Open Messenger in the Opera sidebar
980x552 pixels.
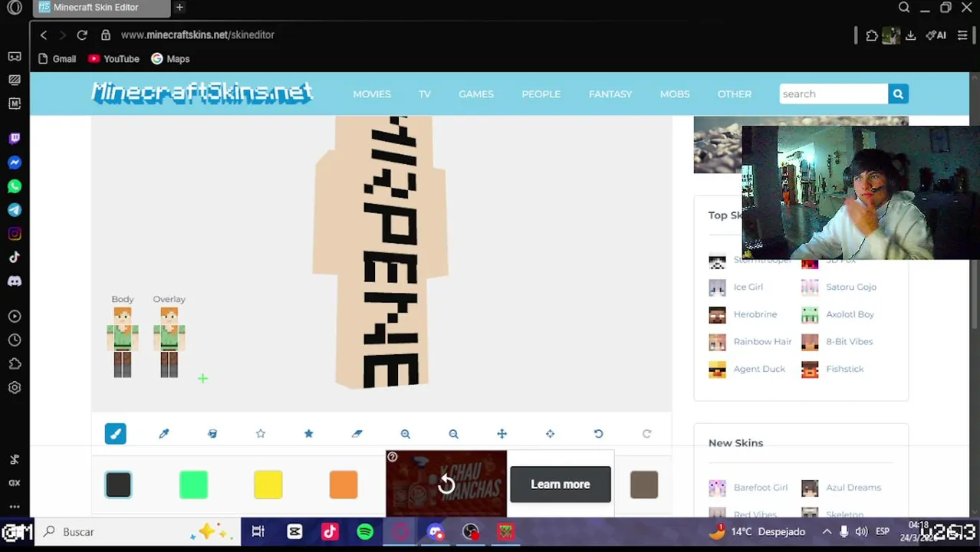click(x=15, y=163)
